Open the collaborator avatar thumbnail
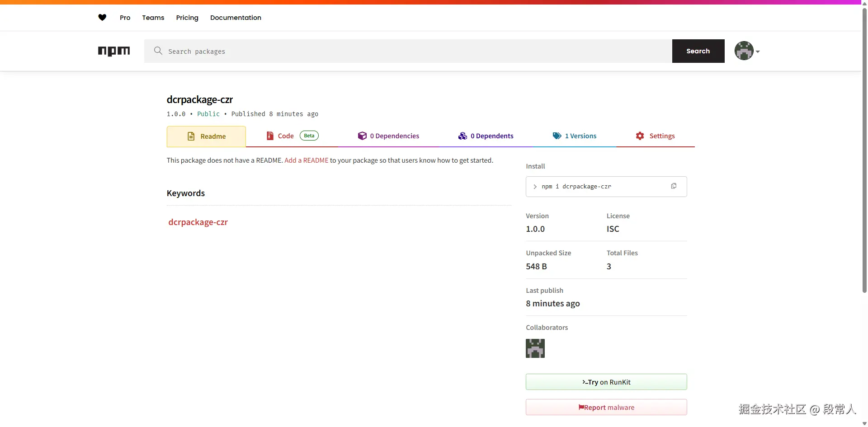The height and width of the screenshot is (427, 868). coord(535,348)
